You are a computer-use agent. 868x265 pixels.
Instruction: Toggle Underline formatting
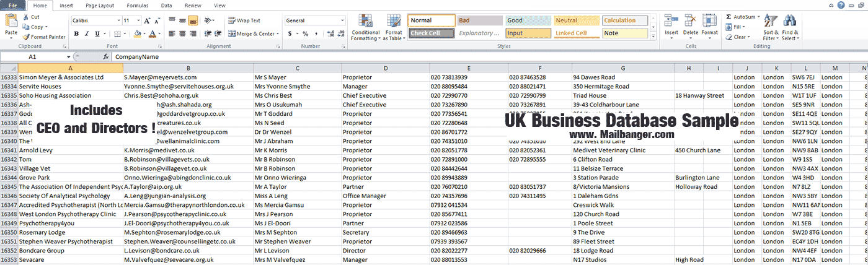tap(98, 33)
